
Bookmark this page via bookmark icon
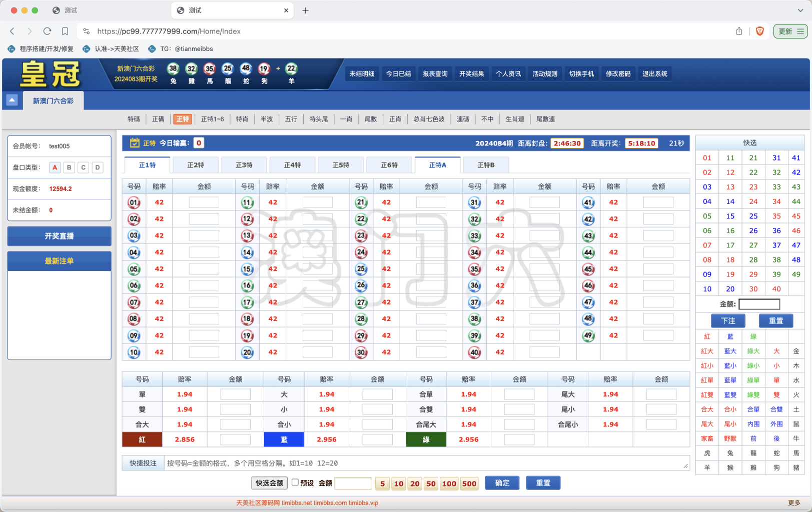(x=65, y=31)
